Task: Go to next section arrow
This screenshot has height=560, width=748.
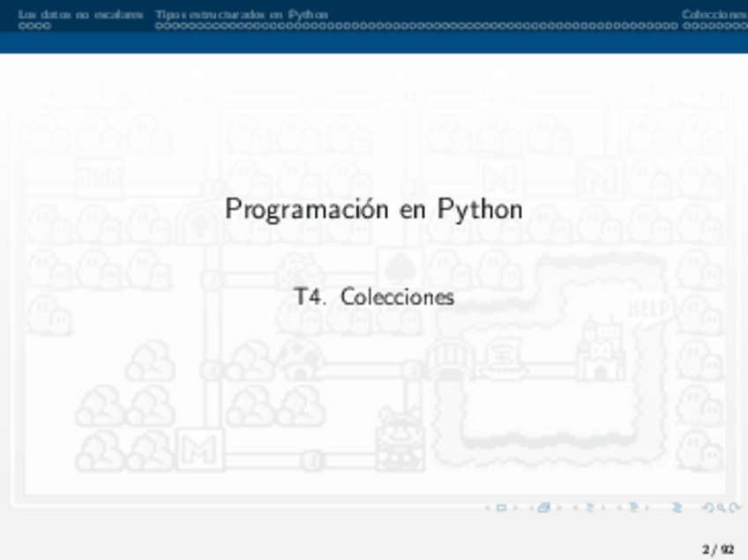Action: (646, 507)
